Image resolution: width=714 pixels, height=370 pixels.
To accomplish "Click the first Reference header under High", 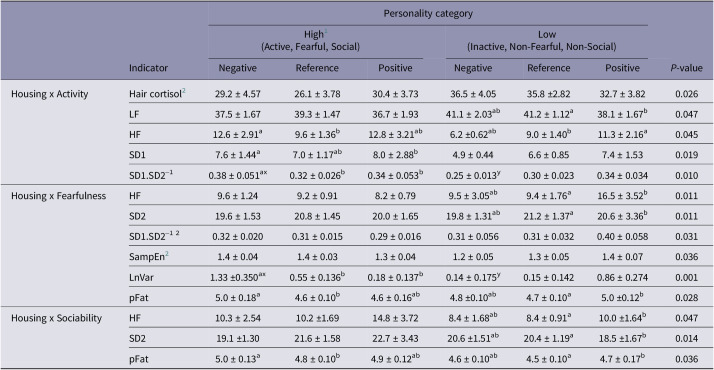I will pyautogui.click(x=317, y=68).
